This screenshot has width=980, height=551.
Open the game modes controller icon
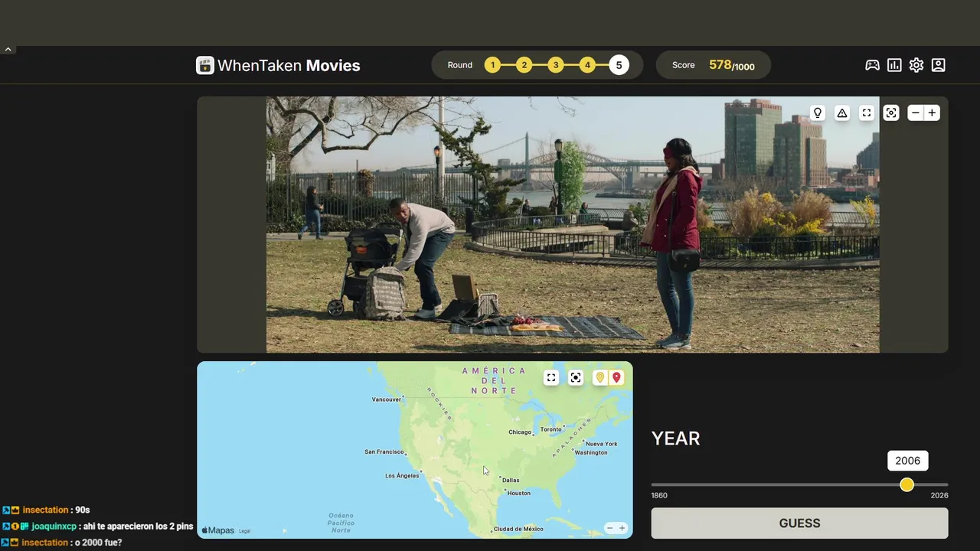872,65
